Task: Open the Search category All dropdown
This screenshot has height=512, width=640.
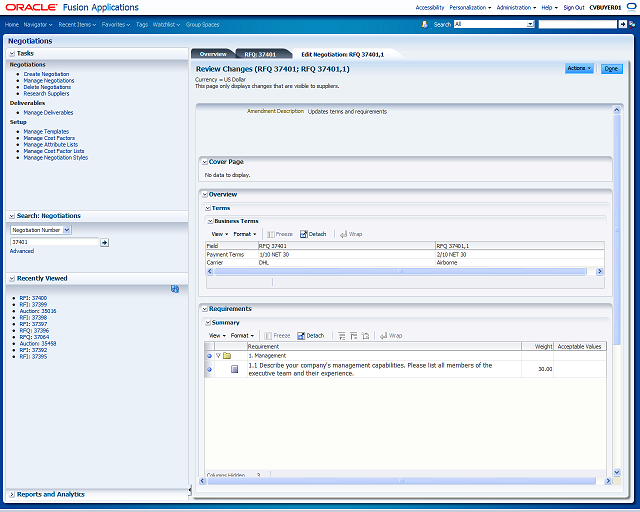Action: 494,24
